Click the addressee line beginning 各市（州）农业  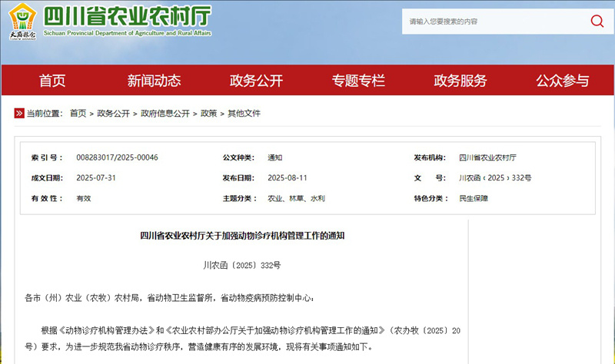(169, 298)
